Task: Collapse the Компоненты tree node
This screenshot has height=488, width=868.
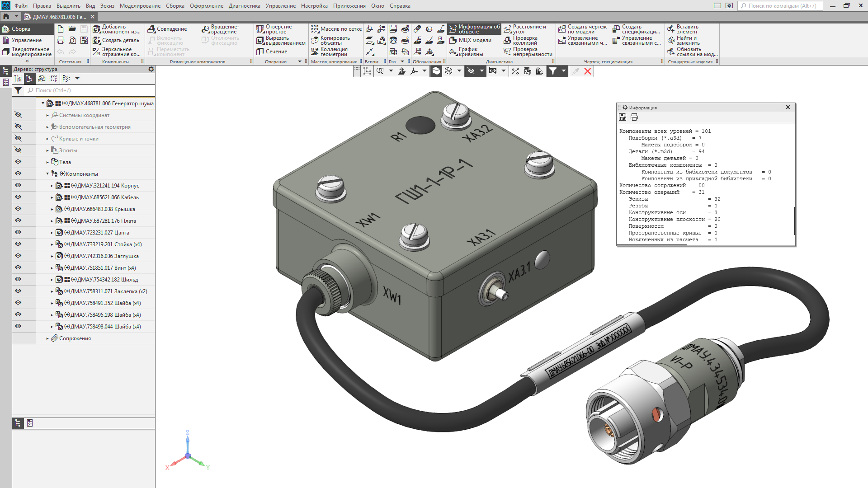Action: click(x=47, y=174)
